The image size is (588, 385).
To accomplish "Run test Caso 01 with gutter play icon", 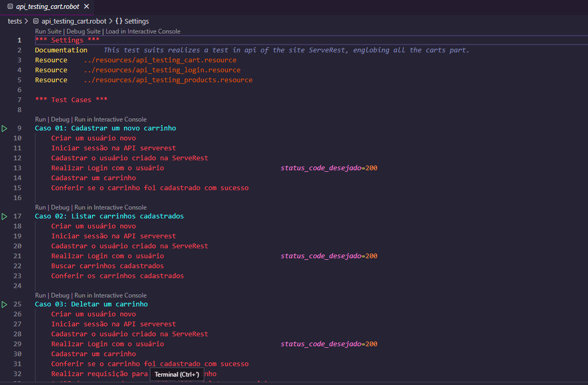I will tap(4, 128).
